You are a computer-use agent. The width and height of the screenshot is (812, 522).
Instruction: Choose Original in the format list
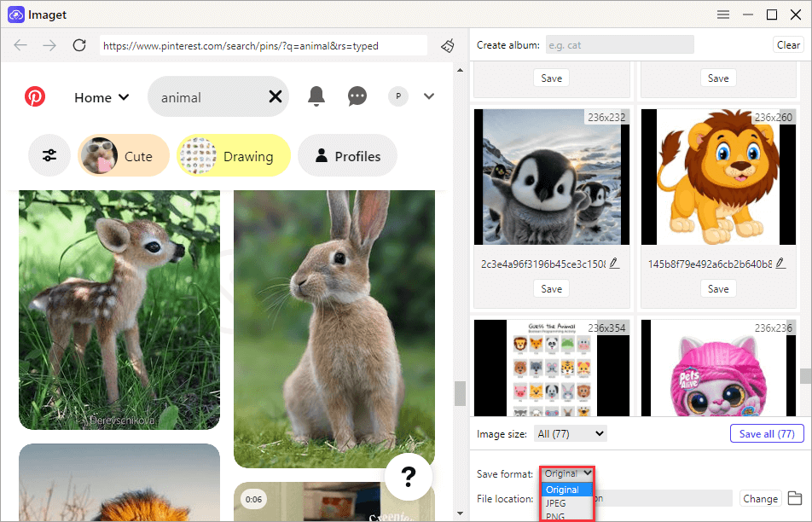click(566, 490)
